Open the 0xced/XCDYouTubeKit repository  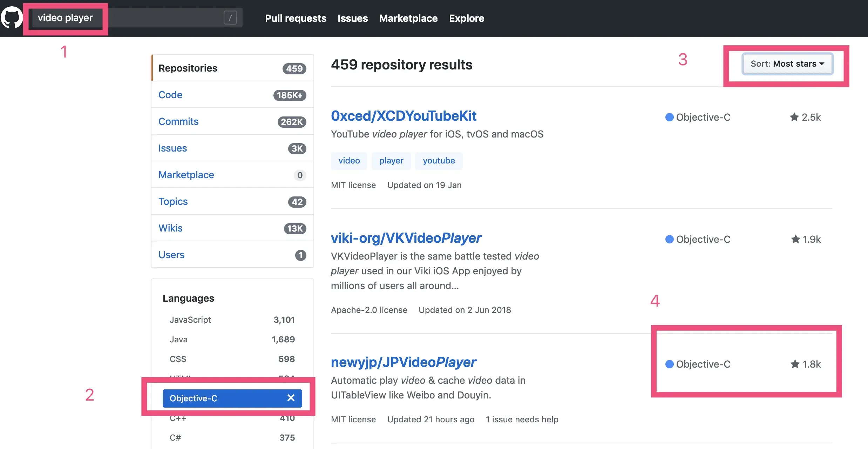pyautogui.click(x=404, y=116)
